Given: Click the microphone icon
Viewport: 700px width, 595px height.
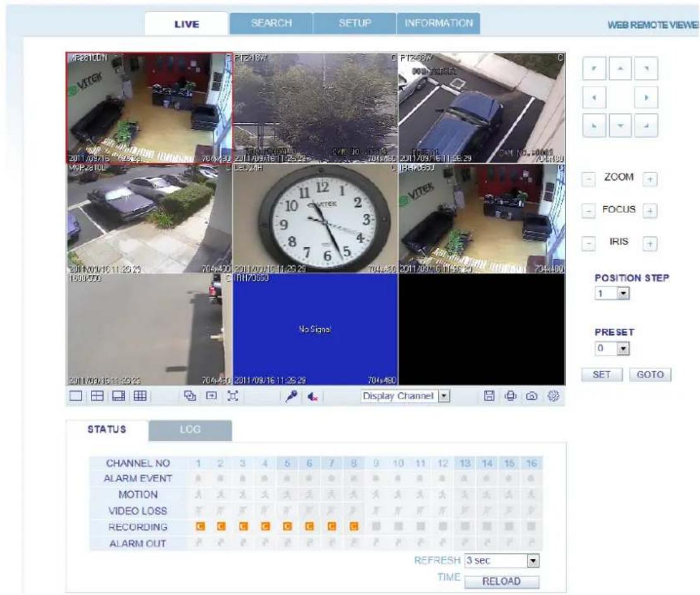Looking at the screenshot, I should 292,396.
